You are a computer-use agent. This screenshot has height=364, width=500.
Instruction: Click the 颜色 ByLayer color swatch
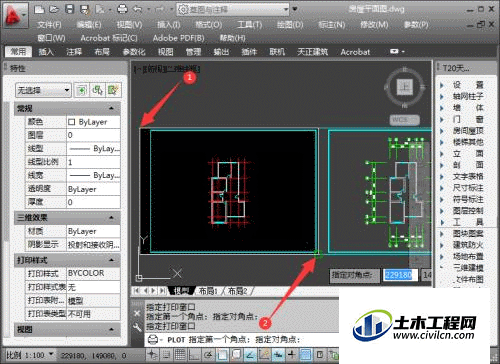(x=71, y=122)
